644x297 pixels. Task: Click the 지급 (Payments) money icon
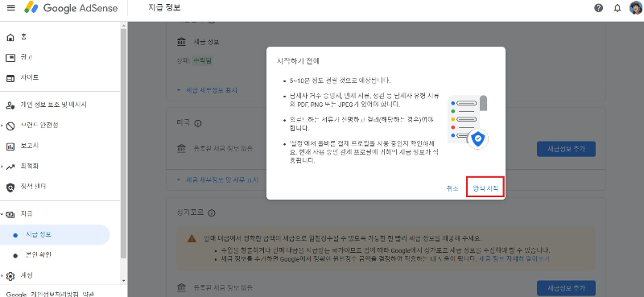[10, 214]
